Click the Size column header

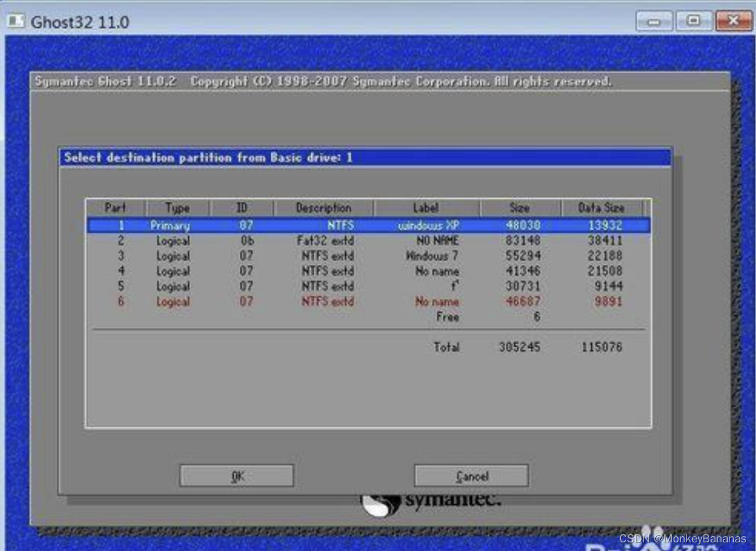point(520,207)
